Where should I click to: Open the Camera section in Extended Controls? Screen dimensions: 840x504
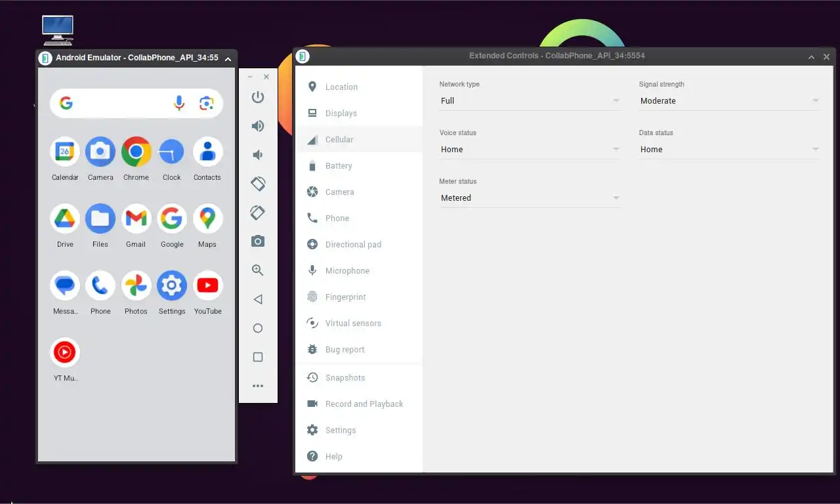pyautogui.click(x=359, y=192)
